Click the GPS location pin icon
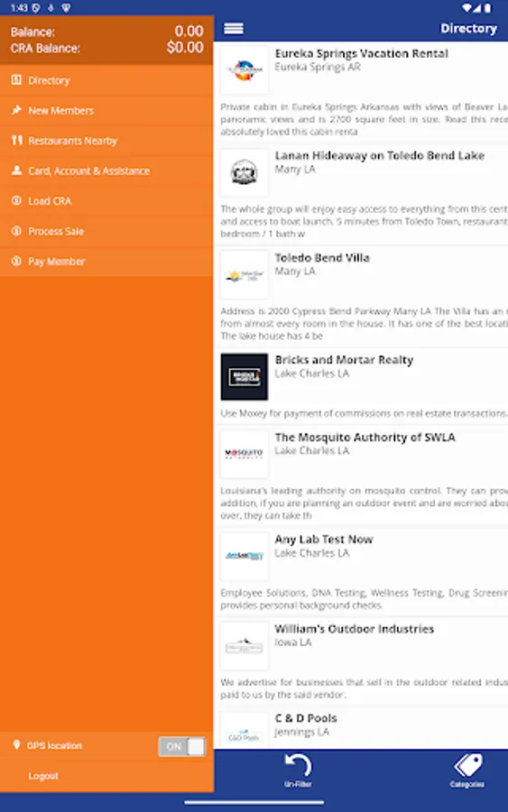The image size is (508, 812). pos(16,744)
